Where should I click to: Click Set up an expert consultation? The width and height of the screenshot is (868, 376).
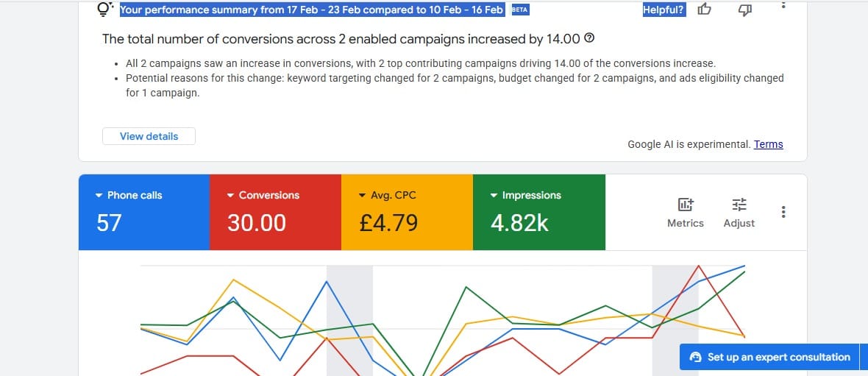pos(770,357)
